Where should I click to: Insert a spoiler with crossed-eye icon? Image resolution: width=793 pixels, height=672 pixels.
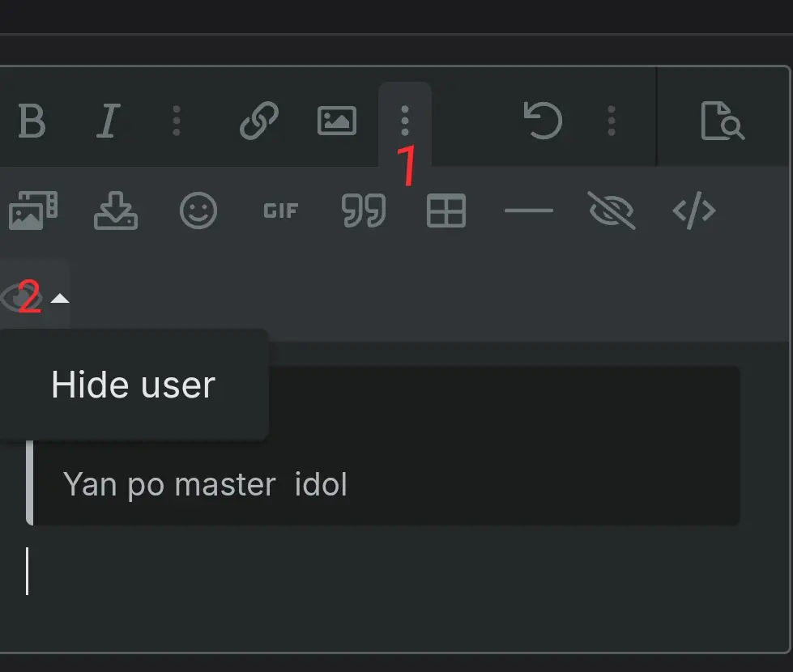coord(612,211)
